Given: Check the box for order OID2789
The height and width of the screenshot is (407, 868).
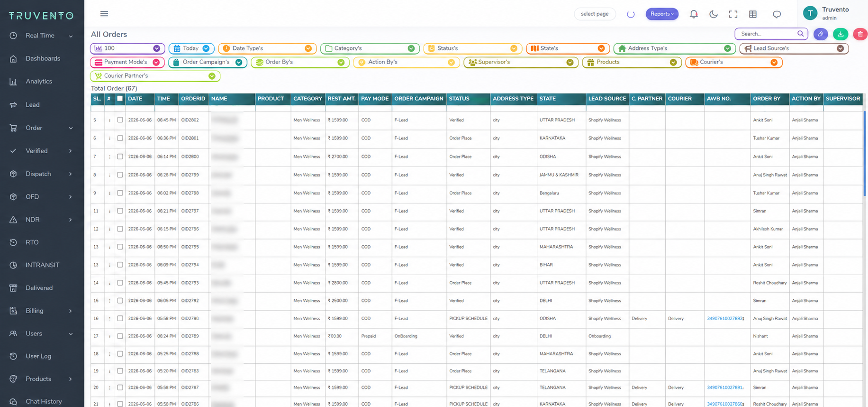Looking at the screenshot, I should coord(120,336).
